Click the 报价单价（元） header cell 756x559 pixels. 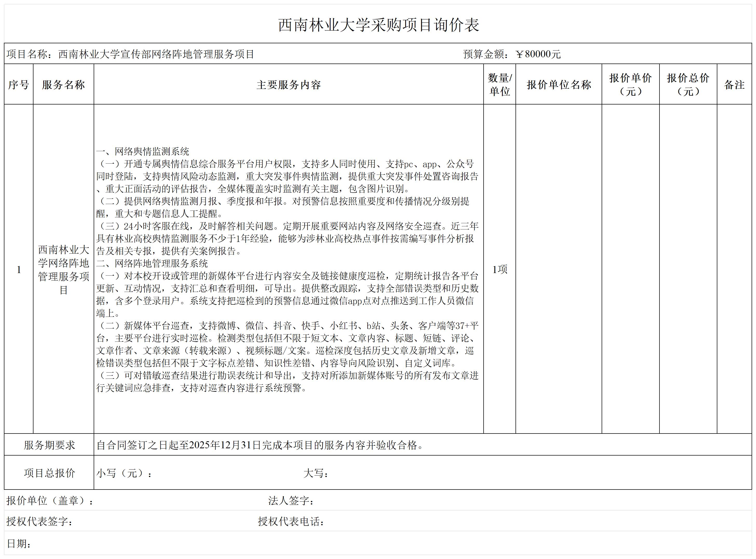click(x=630, y=85)
